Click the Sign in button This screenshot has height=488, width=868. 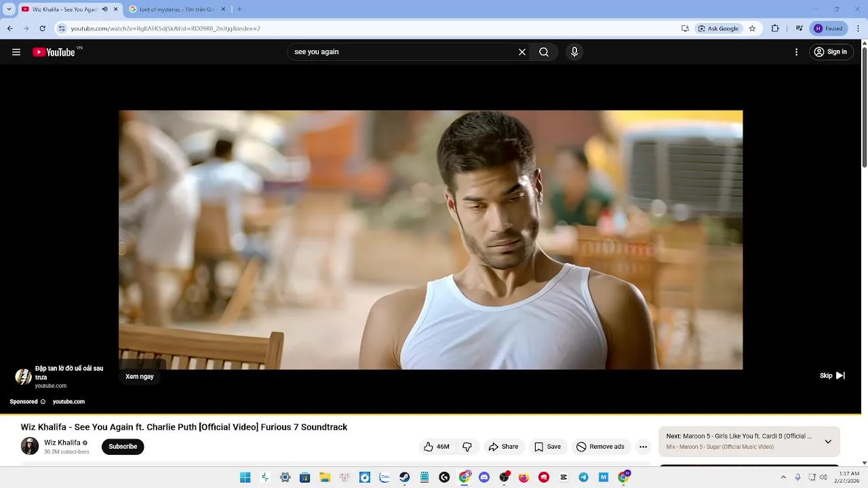[831, 52]
